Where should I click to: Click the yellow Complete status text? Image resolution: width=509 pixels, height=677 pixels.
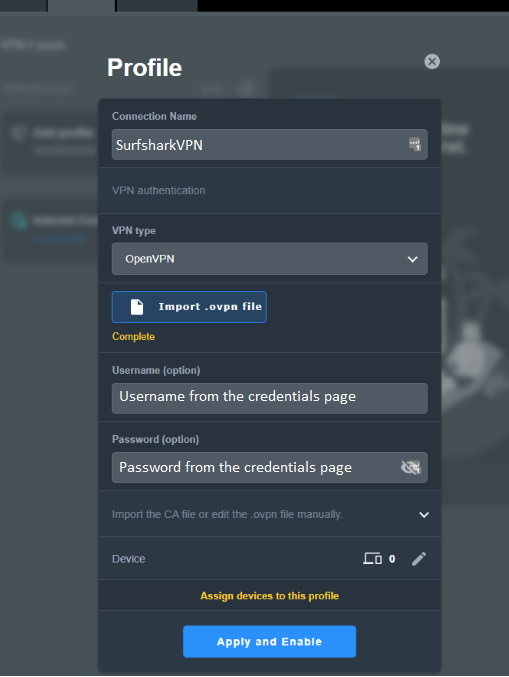[x=133, y=336]
